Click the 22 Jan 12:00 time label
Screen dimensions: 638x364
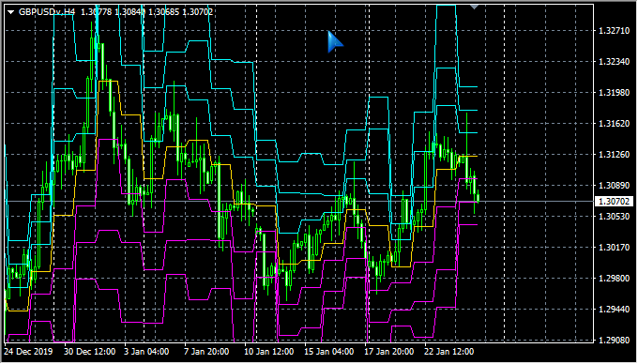[448, 352]
